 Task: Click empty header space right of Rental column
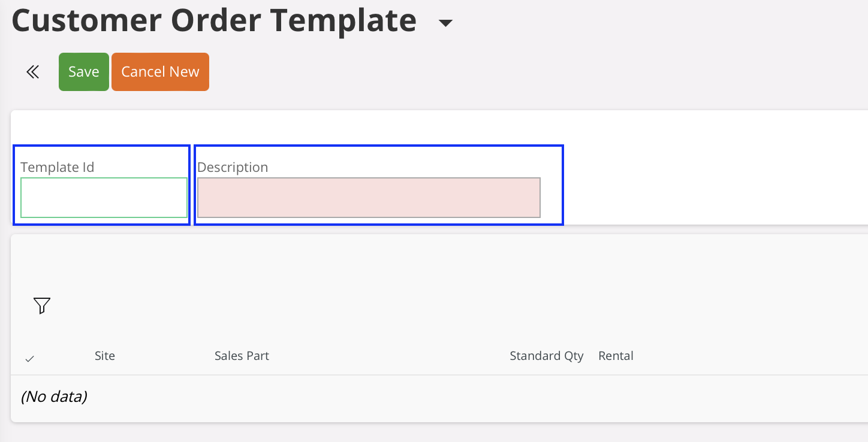pos(749,356)
